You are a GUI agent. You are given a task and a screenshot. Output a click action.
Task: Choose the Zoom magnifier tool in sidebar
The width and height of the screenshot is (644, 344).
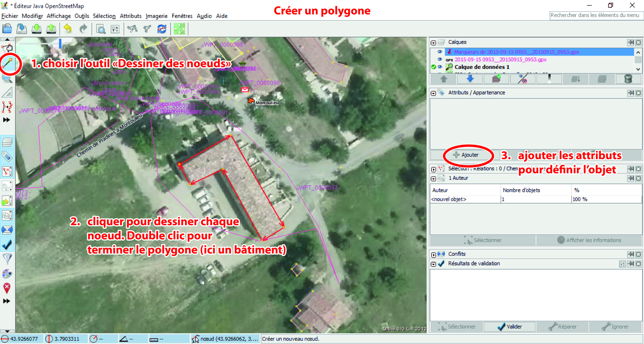(7, 79)
